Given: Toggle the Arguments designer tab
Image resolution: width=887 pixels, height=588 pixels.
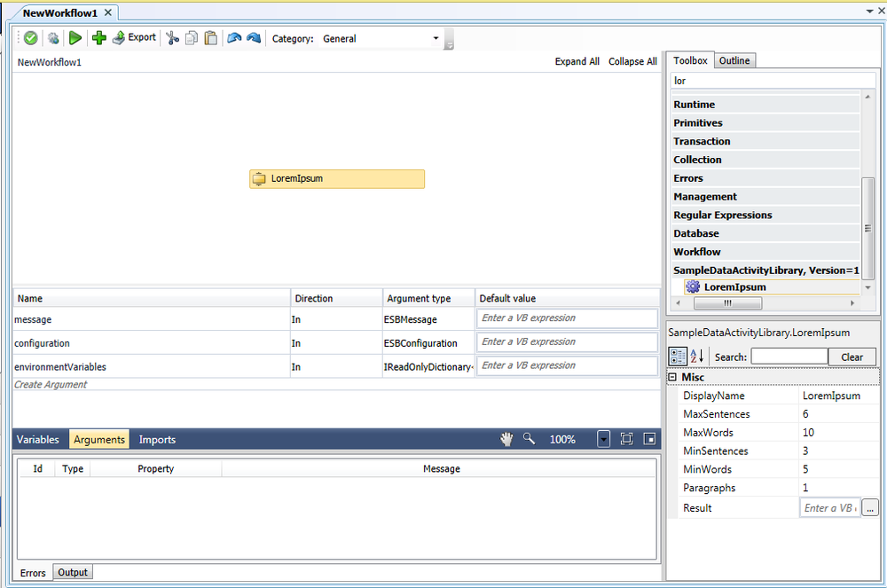Looking at the screenshot, I should click(x=99, y=439).
